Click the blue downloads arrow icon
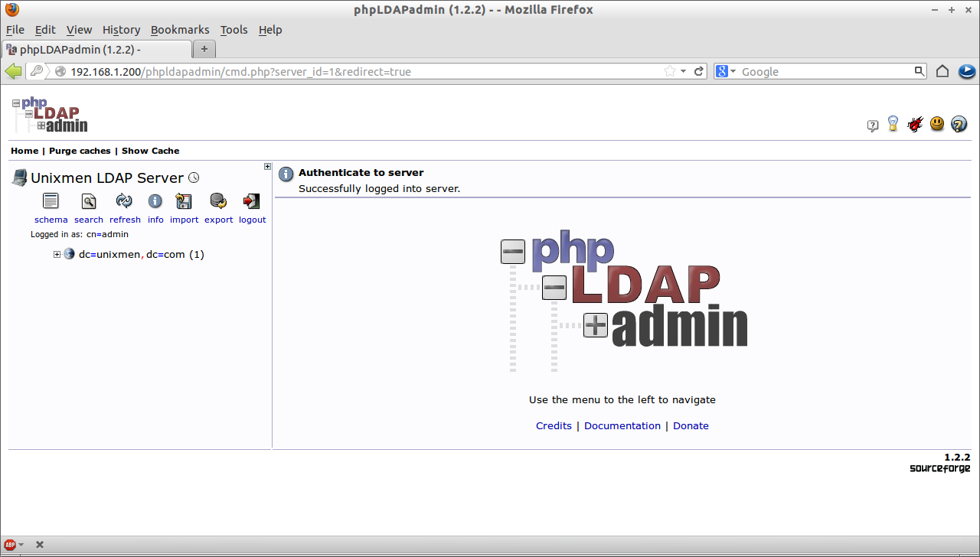 967,71
